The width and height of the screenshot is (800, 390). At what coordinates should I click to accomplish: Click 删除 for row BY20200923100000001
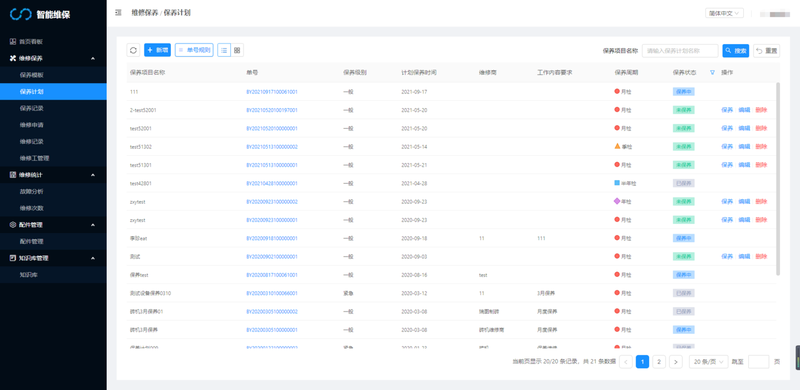tap(761, 220)
